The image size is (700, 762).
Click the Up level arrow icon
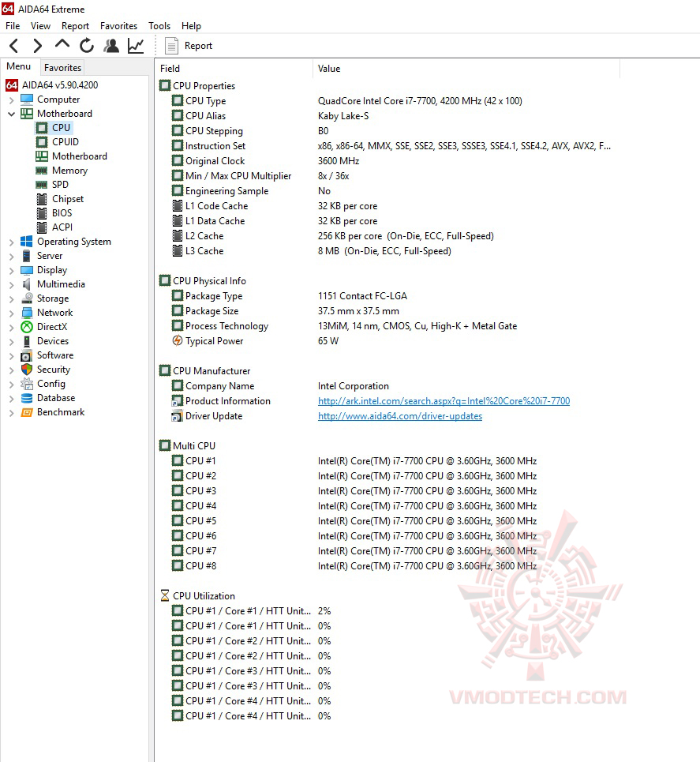pyautogui.click(x=62, y=45)
